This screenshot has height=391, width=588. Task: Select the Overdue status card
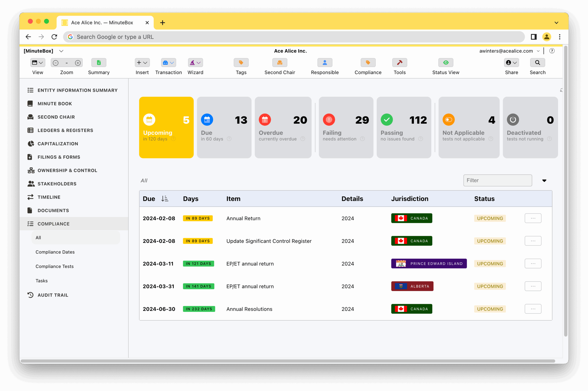click(283, 127)
